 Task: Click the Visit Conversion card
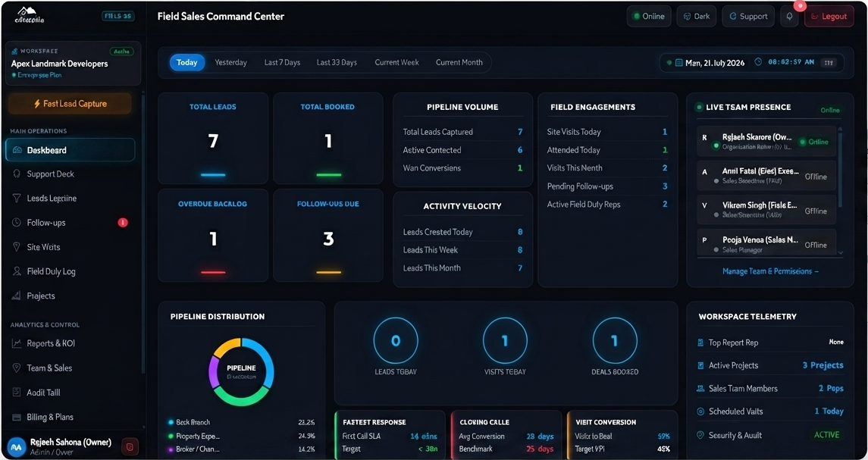click(623, 435)
